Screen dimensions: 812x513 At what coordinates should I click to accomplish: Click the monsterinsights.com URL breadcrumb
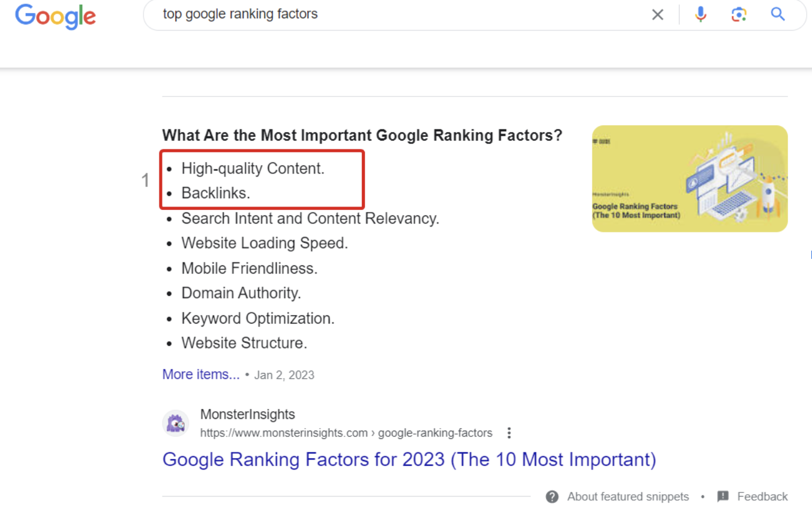346,433
